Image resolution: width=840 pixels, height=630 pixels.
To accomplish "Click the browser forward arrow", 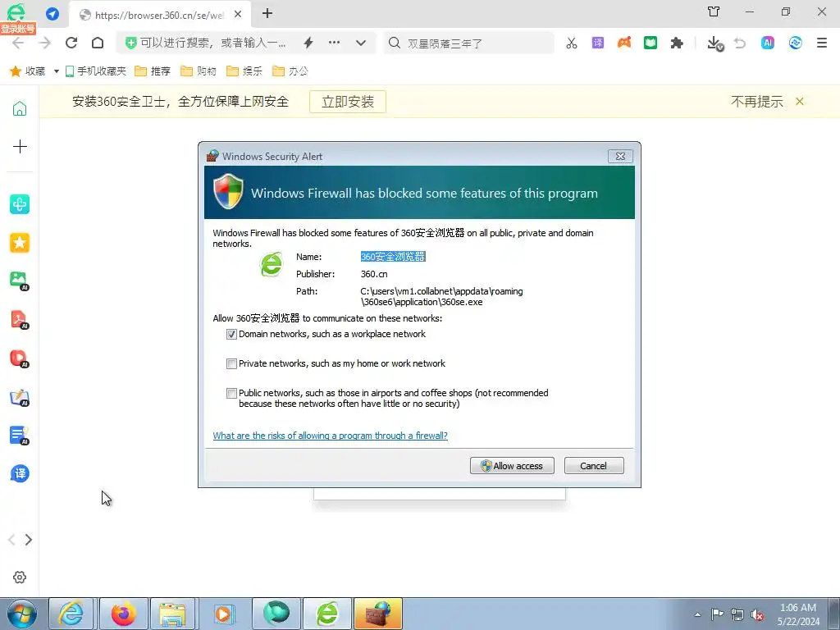I will (x=45, y=43).
